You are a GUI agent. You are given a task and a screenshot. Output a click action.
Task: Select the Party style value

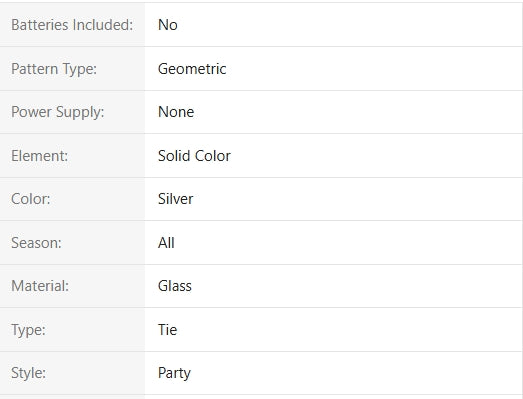click(x=174, y=373)
